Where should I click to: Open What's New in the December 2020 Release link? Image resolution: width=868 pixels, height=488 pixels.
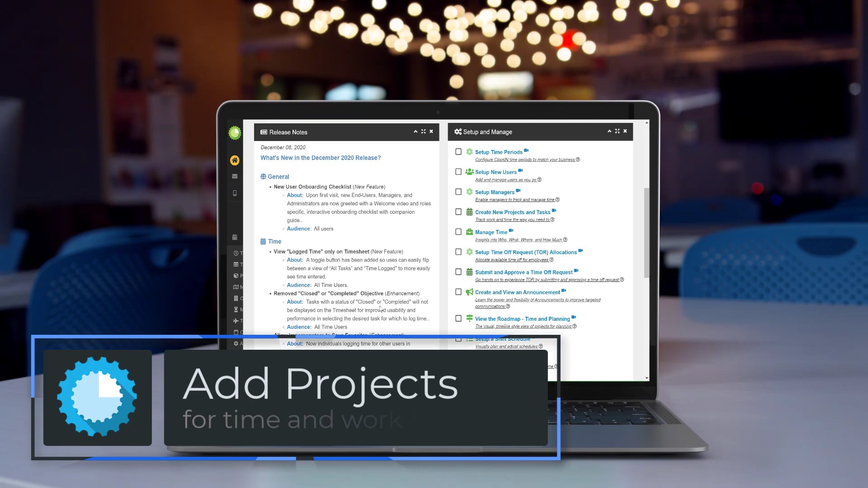click(321, 158)
